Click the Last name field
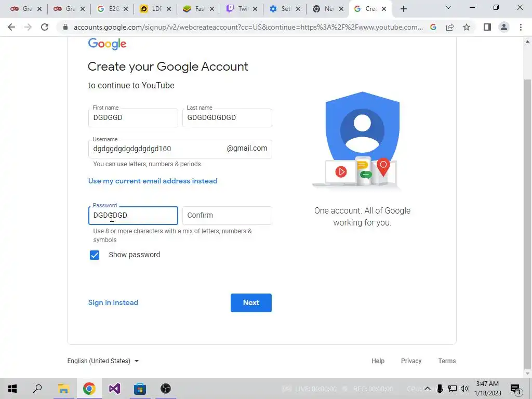This screenshot has height=399, width=532. pyautogui.click(x=227, y=118)
